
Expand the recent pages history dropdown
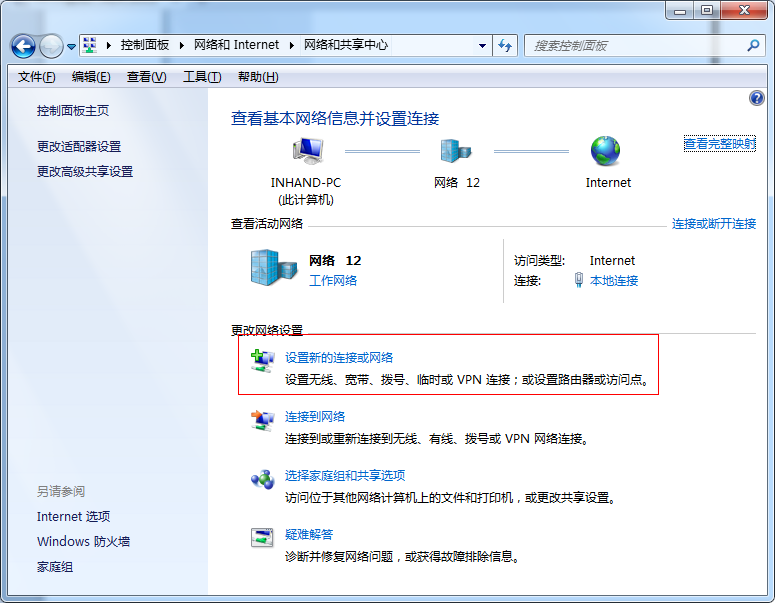point(72,47)
